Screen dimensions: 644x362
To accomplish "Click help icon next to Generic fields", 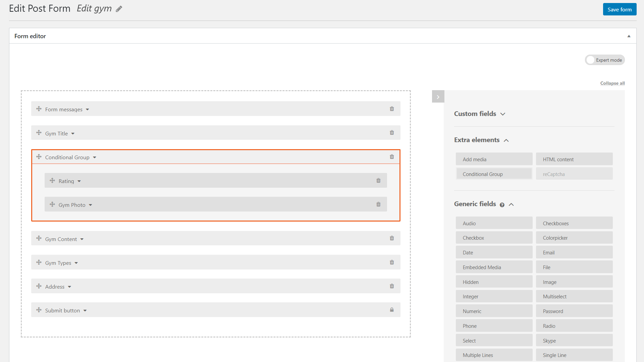I will pos(502,205).
